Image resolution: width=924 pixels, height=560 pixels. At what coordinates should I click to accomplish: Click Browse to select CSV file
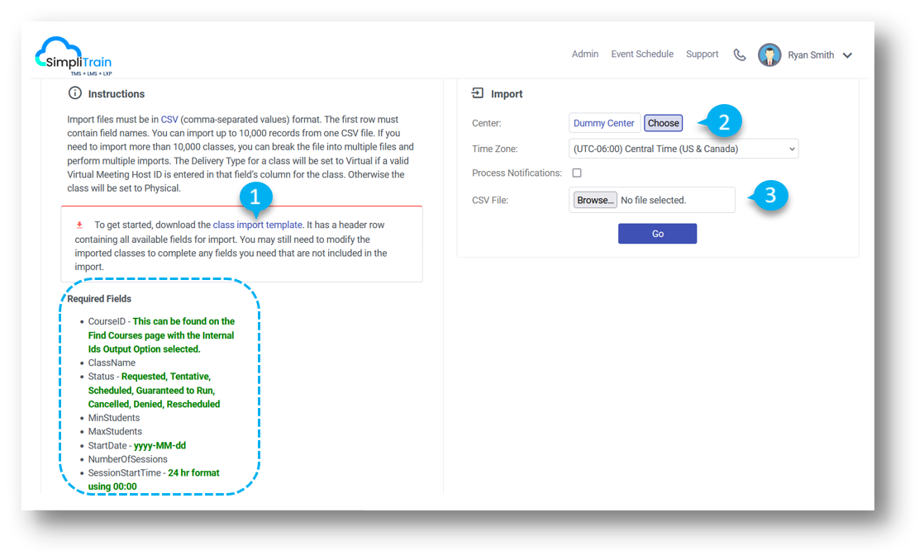(595, 200)
